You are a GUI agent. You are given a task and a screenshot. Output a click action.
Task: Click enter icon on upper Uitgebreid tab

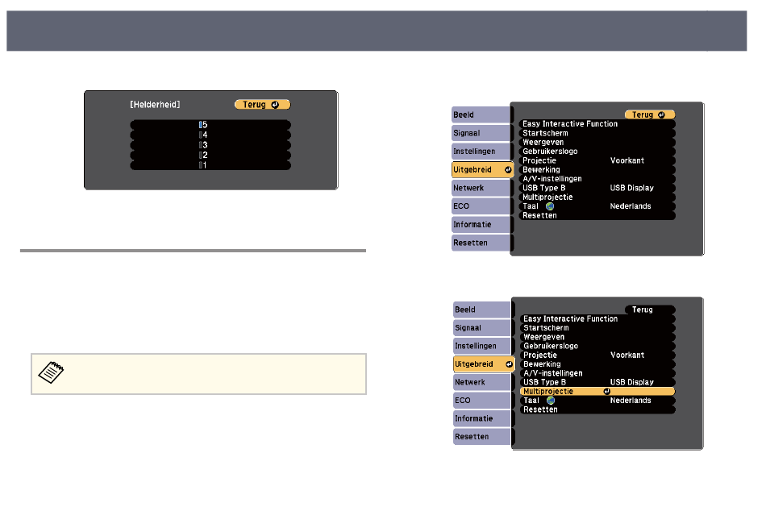[508, 170]
